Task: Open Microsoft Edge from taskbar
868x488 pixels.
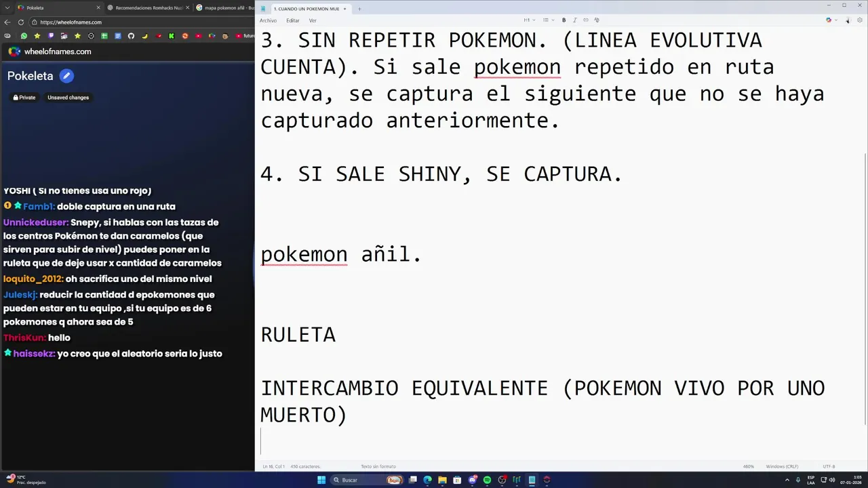Action: pos(427,480)
